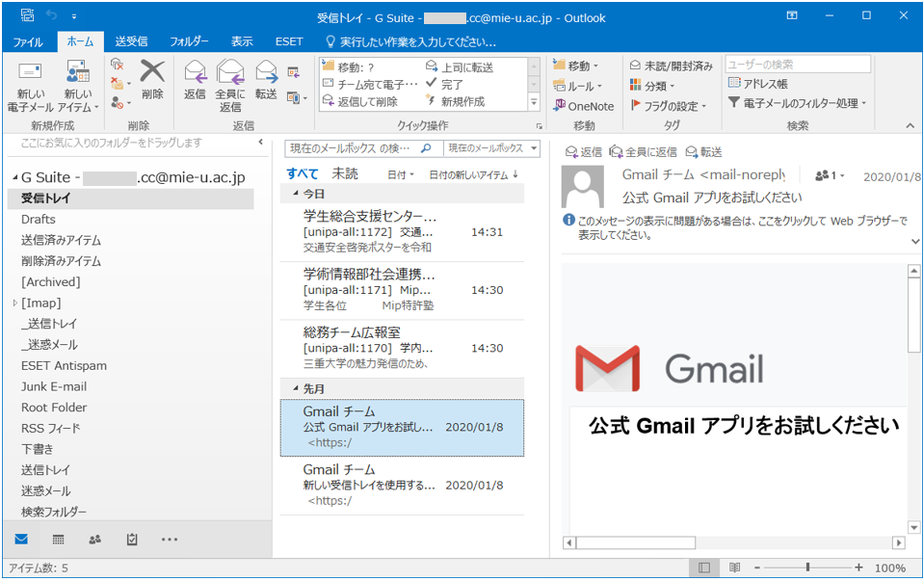Click the Ribbon display options icon
The height and width of the screenshot is (581, 924).
click(x=792, y=16)
